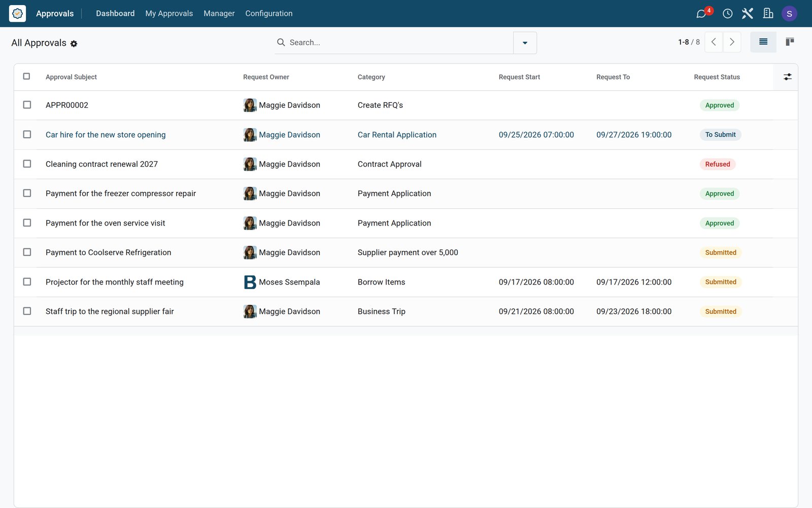
Task: Sort by Request Status column
Action: click(717, 77)
